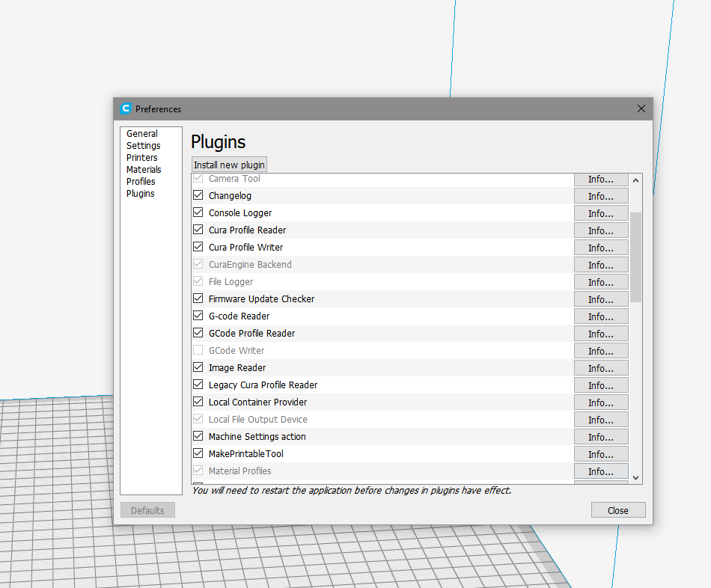Open the Settings preferences page
The image size is (711, 588).
click(x=143, y=146)
